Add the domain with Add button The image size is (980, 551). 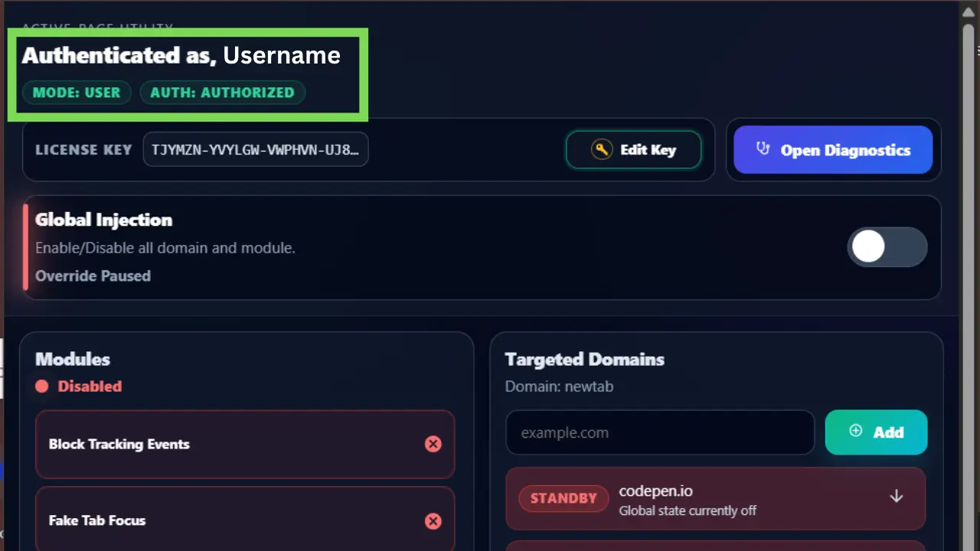876,432
